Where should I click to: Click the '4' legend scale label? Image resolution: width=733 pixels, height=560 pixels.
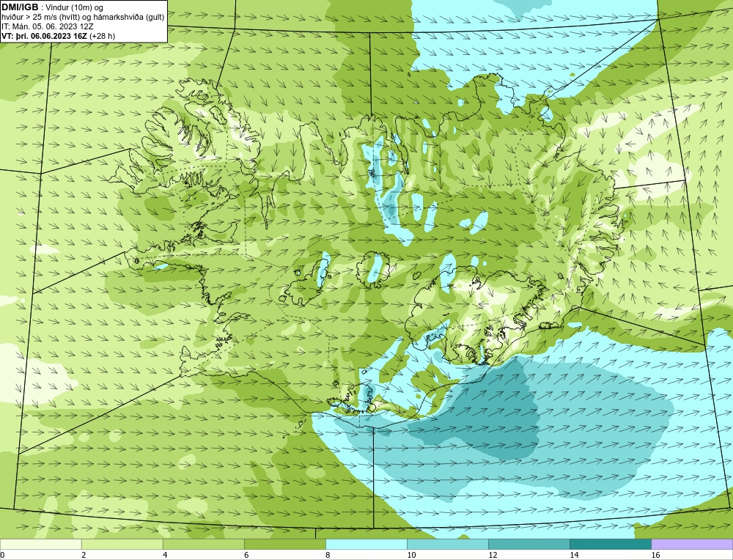pos(165,555)
